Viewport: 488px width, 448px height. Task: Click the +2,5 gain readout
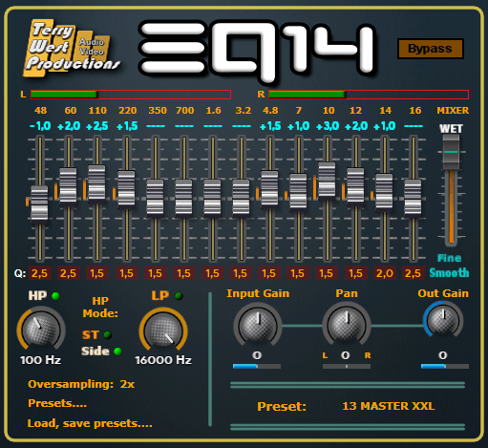click(x=97, y=126)
